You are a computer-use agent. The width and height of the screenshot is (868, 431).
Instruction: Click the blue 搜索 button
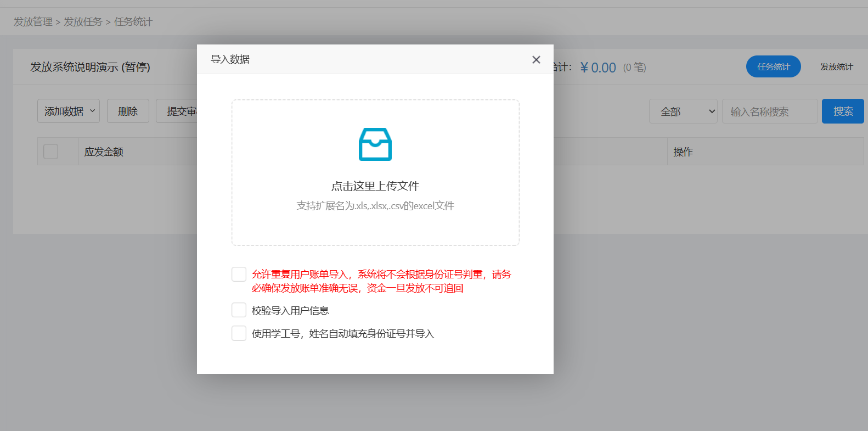tap(842, 111)
